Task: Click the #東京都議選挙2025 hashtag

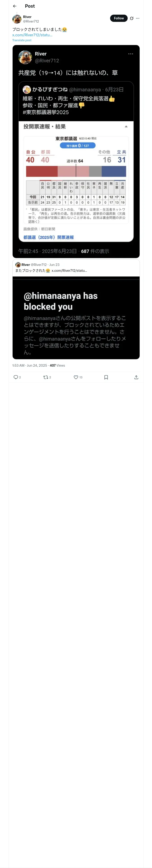Action: (45, 112)
